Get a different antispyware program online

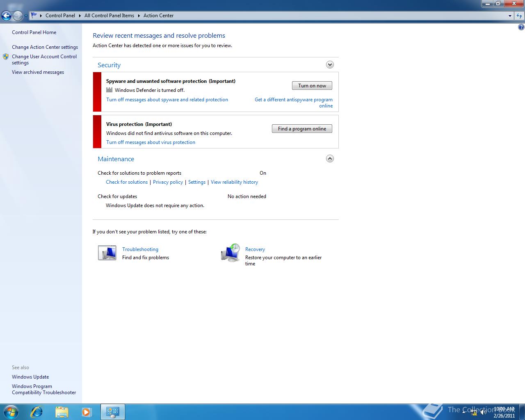click(294, 103)
